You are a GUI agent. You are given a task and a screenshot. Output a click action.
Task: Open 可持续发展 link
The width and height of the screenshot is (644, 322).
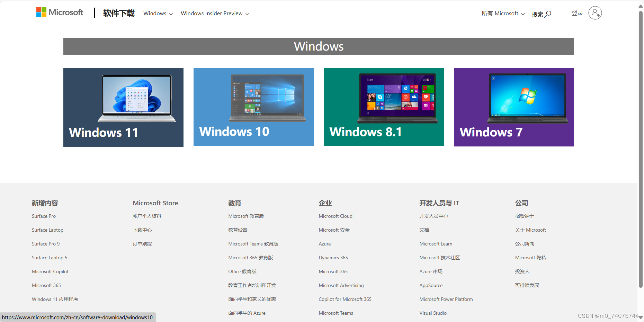[527, 285]
